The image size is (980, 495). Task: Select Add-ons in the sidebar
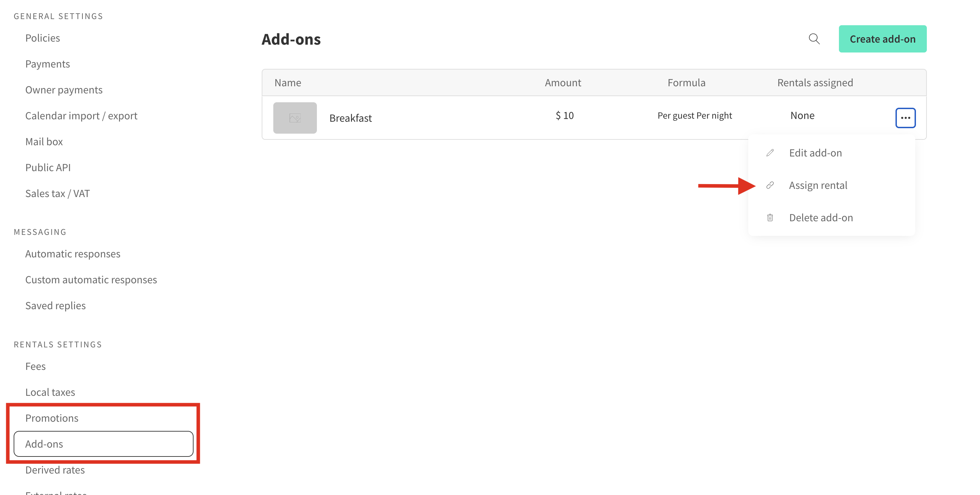tap(44, 444)
